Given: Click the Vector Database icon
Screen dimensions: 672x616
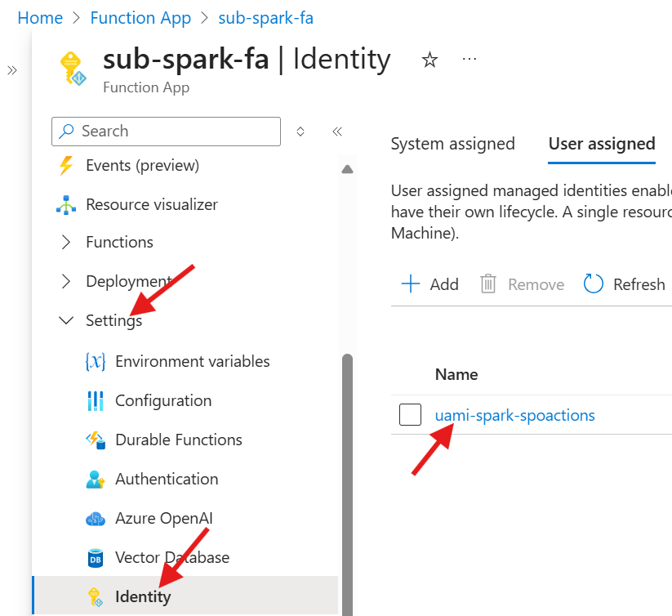Looking at the screenshot, I should click(x=96, y=558).
